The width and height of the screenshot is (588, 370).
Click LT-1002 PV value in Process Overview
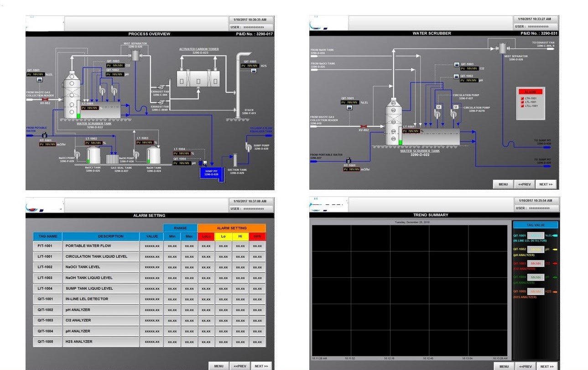(93, 143)
